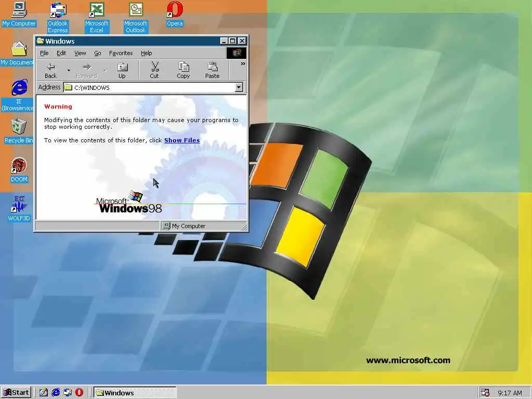The image size is (532, 399).
Task: Open the My Computer desktop icon
Action: coord(19,14)
